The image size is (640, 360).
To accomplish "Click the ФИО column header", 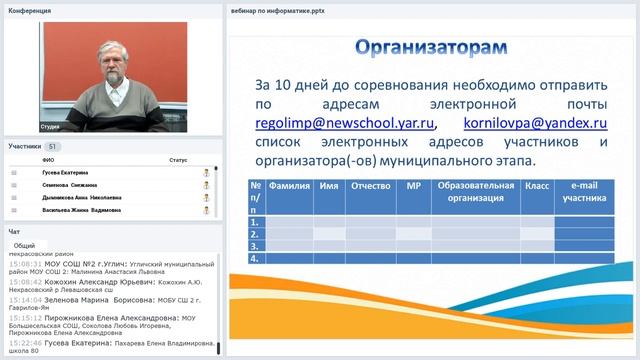I will pos(48,160).
